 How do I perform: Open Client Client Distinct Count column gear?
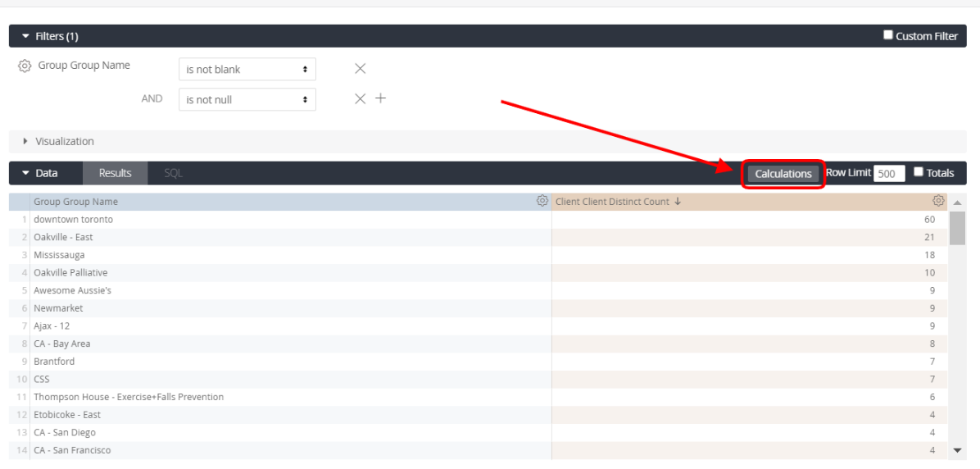[x=938, y=201]
